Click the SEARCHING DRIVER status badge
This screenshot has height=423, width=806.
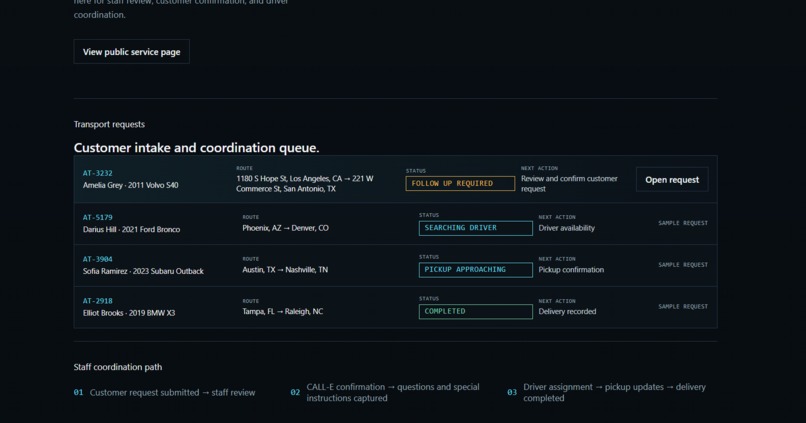coord(475,228)
